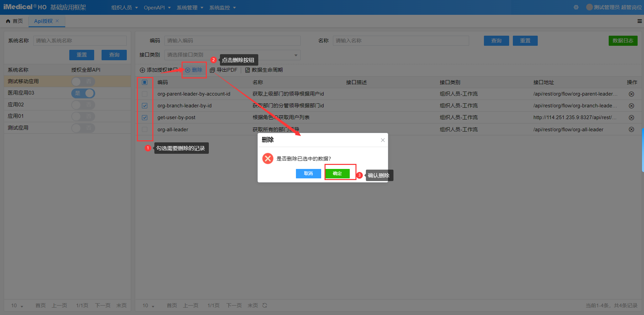
Task: Click the hamburger menu icon at right
Action: [x=639, y=21]
